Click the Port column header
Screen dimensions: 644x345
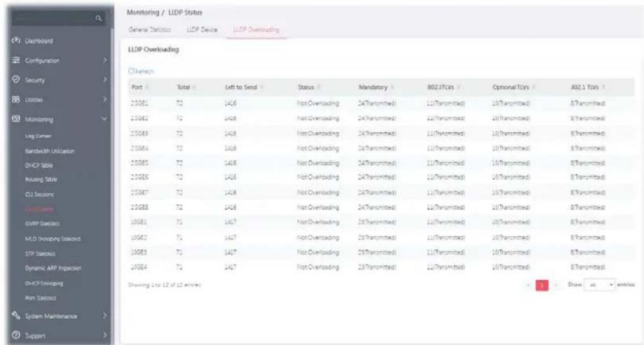tap(137, 87)
